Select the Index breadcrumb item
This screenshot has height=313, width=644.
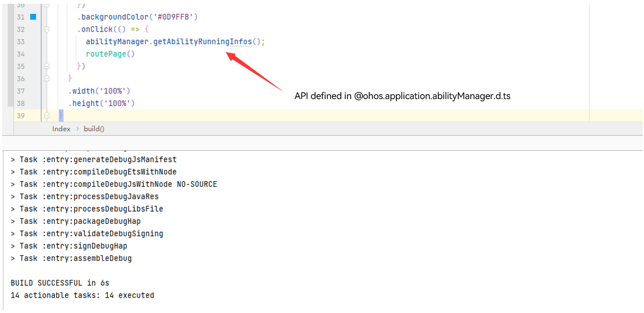click(x=61, y=129)
